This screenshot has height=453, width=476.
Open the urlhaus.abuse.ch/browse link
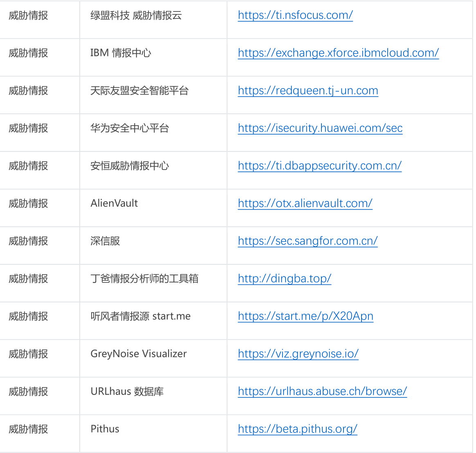tap(322, 392)
